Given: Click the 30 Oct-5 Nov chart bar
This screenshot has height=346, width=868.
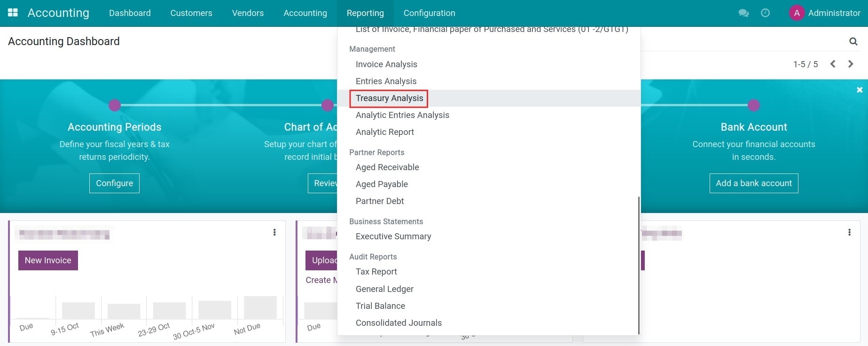Looking at the screenshot, I should [215, 310].
